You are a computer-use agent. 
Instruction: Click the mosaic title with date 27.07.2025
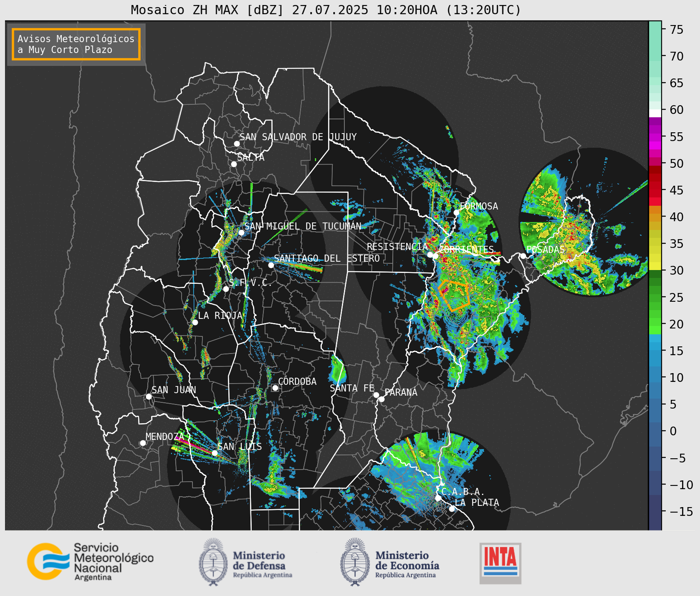[x=326, y=10]
